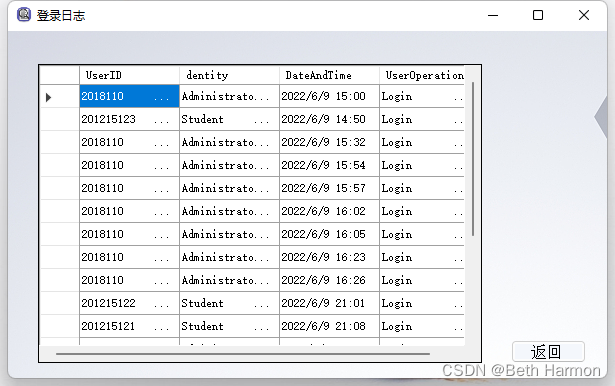Click date cell 2022/6/9 15:00
The width and height of the screenshot is (615, 386).
329,96
